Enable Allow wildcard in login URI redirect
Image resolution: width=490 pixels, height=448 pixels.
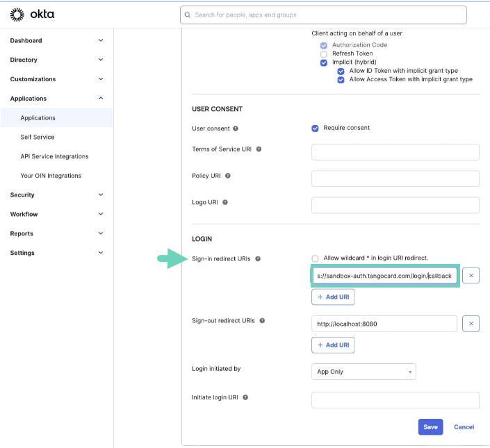coord(315,258)
